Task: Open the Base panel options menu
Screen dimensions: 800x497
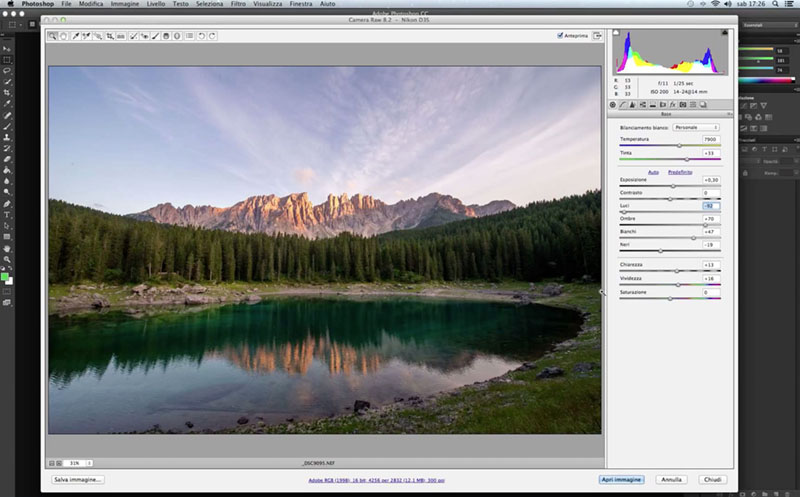Action: 729,114
